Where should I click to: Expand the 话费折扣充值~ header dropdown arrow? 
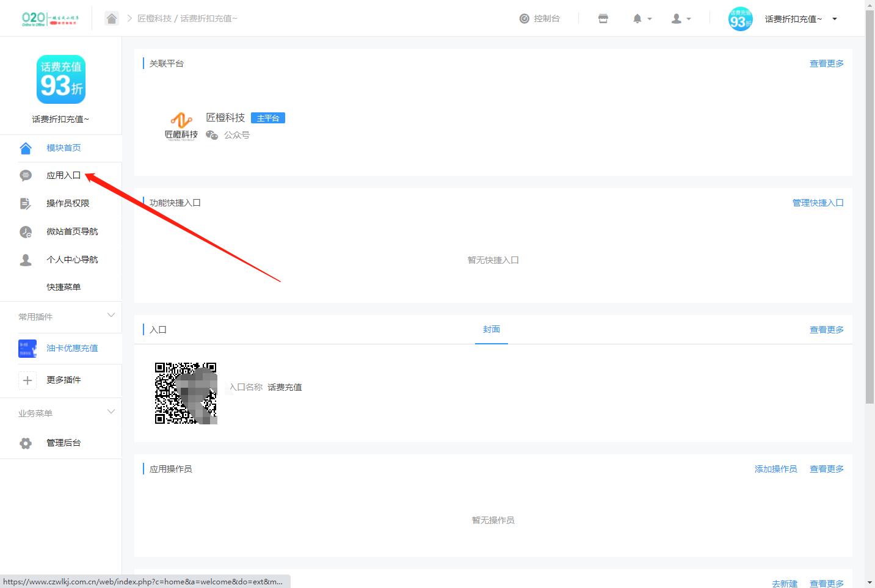(x=835, y=19)
